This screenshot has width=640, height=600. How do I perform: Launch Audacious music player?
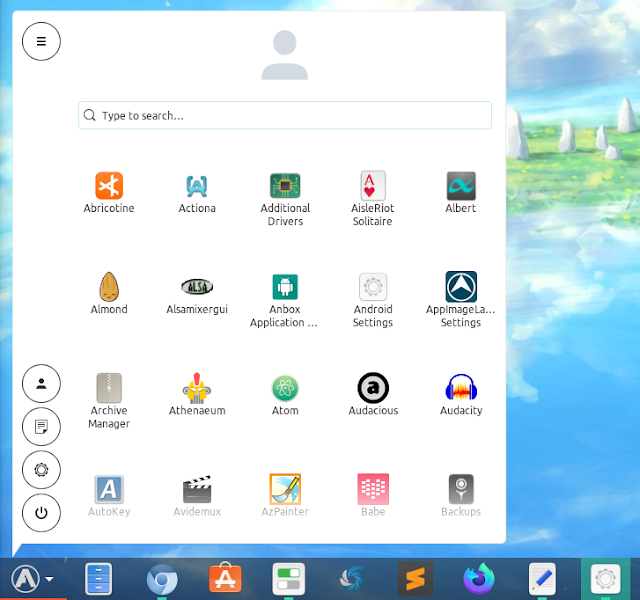tap(373, 394)
